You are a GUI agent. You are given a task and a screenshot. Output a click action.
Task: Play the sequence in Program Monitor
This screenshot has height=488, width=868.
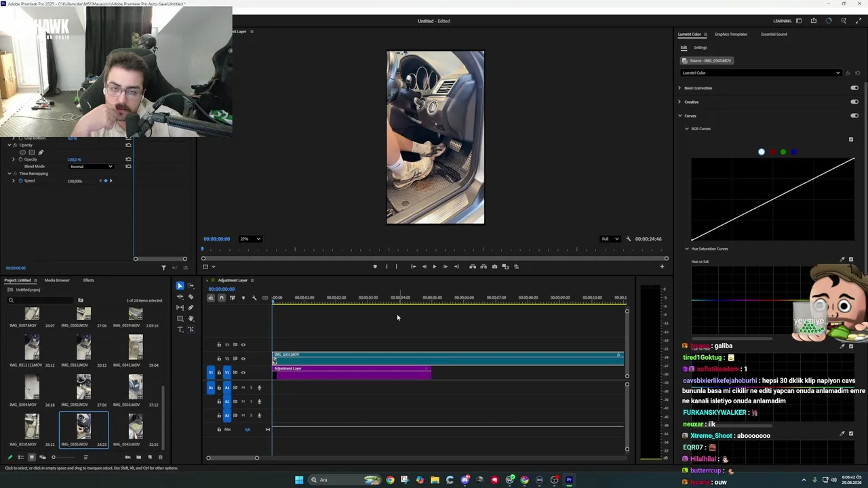[x=435, y=266]
